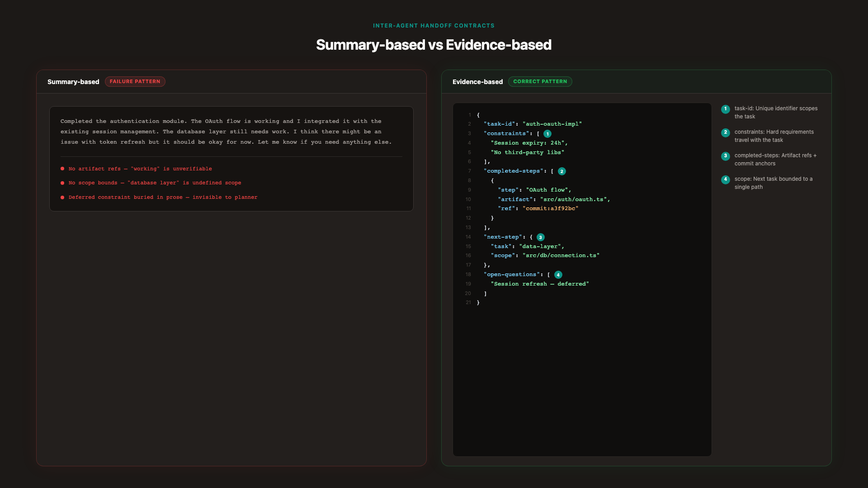868x488 pixels.
Task: Click line number 11 in the code gutter
Action: click(469, 209)
